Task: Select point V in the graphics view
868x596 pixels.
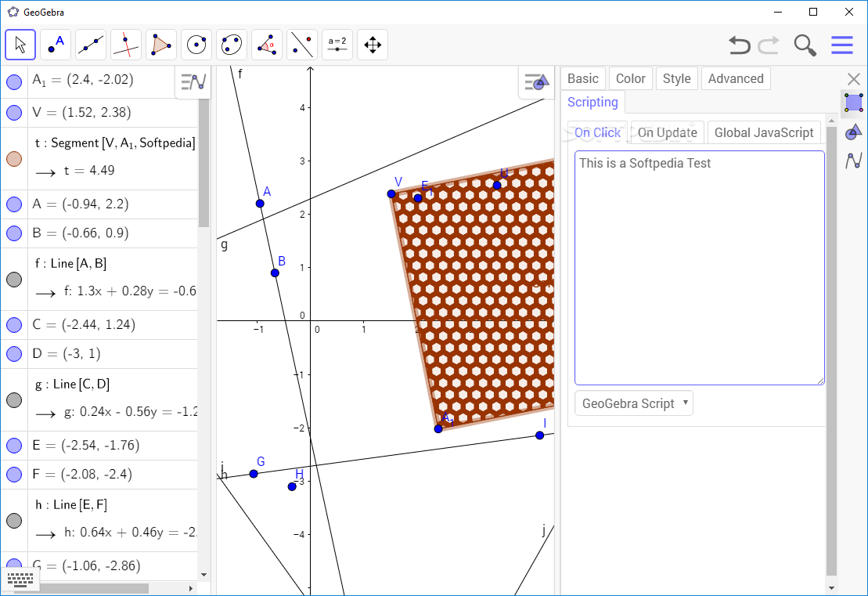Action: [391, 194]
